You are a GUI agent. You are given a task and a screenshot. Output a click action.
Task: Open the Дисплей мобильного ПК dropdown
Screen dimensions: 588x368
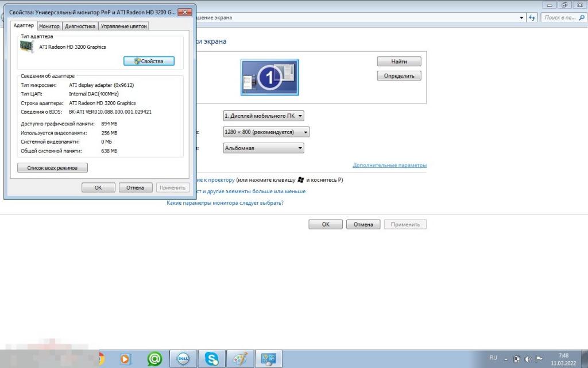tap(264, 116)
